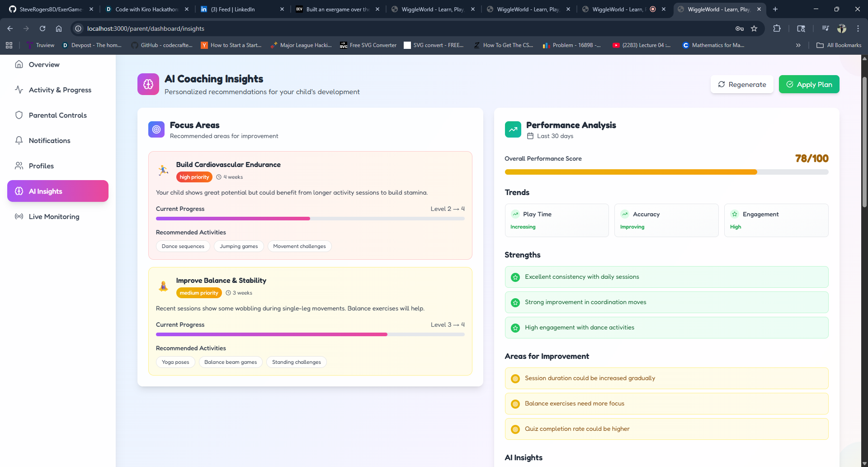Click the medium priority badge
Viewport: 868px width, 467px height.
[199, 293]
